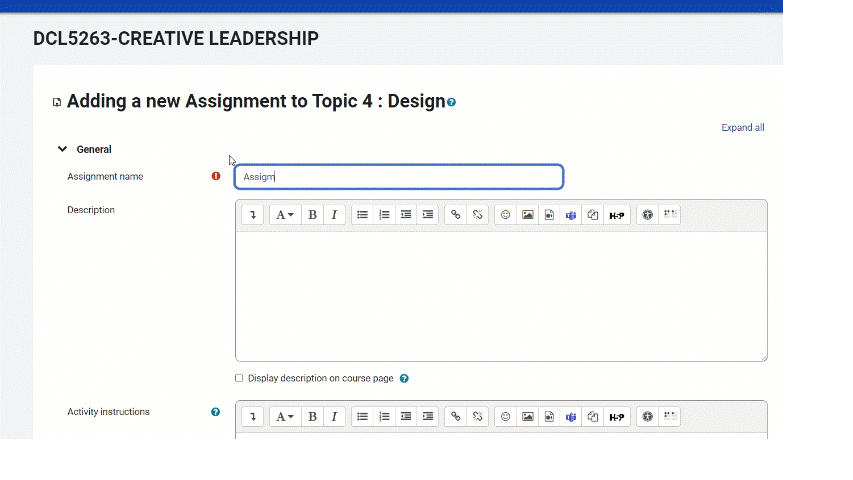Screen dimensions: 853x480
Task: Click inside the Description text area
Action: tap(500, 296)
